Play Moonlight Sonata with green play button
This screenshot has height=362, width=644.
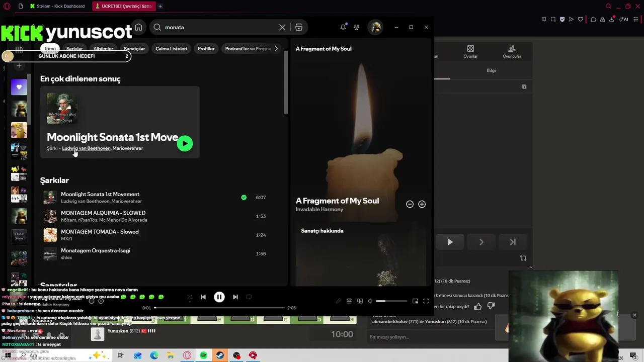185,144
